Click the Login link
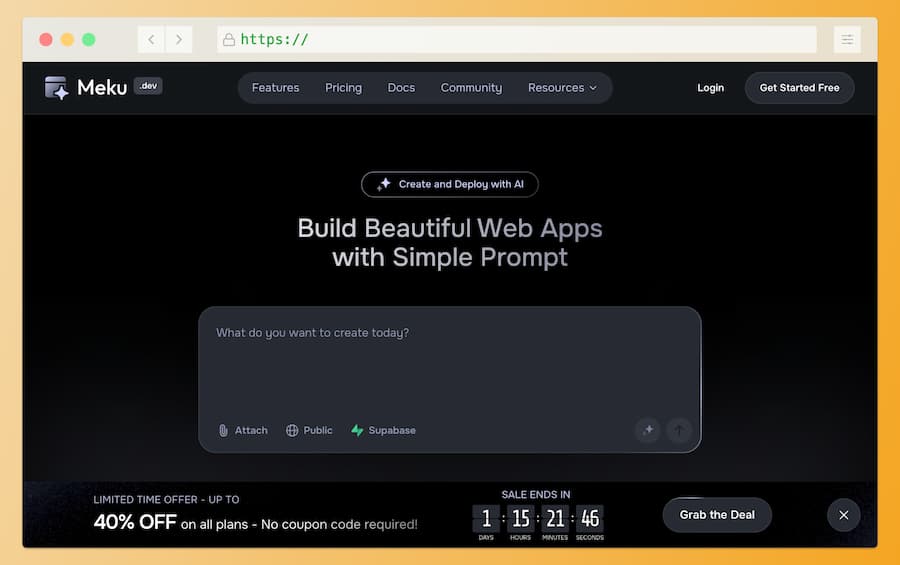900x565 pixels. [x=710, y=88]
